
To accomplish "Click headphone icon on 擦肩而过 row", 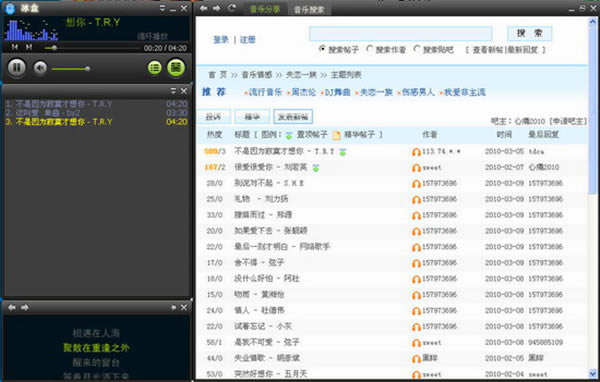I will tap(416, 215).
